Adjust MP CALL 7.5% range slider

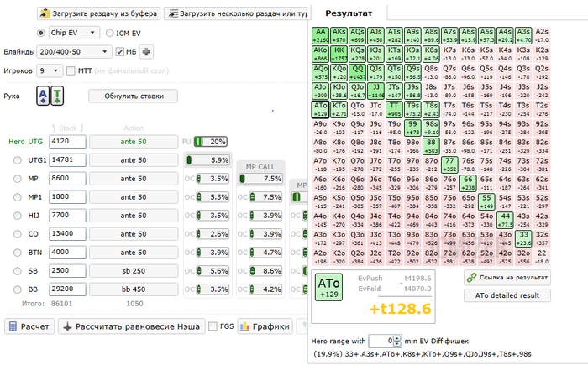point(261,179)
